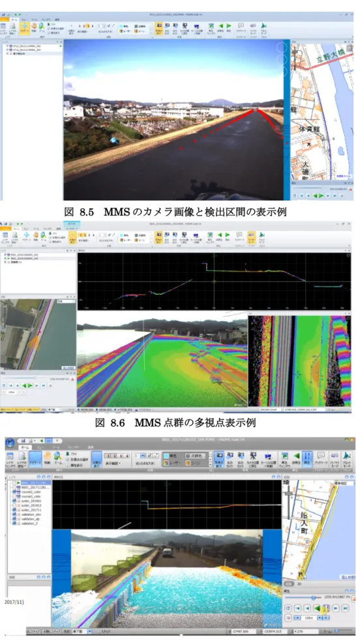Start 逆再生 from bottom window ribbon

[297, 460]
